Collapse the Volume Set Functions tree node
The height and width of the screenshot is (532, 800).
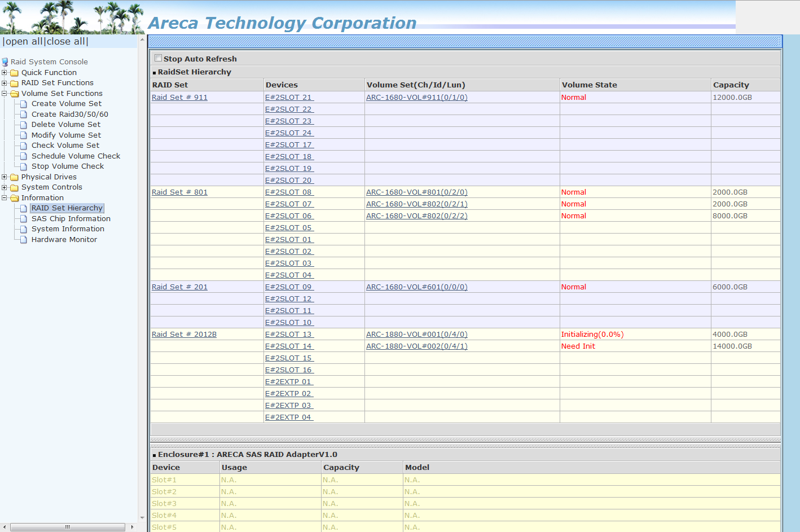(x=5, y=94)
